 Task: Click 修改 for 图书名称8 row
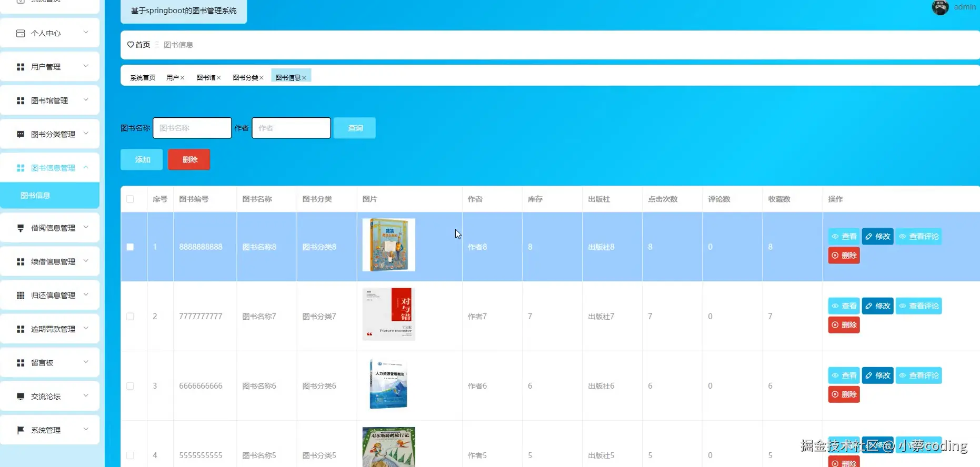point(877,237)
